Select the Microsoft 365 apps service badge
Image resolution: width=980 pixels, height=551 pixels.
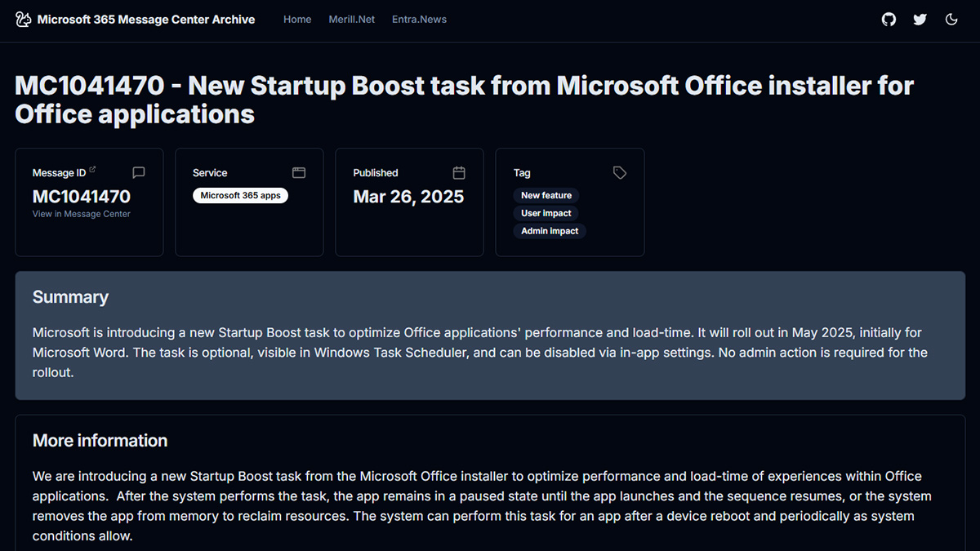[x=240, y=196]
